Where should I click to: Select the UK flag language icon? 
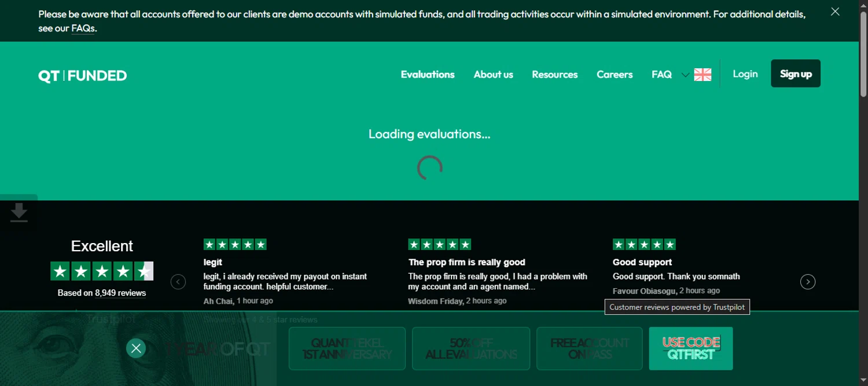pyautogui.click(x=703, y=75)
